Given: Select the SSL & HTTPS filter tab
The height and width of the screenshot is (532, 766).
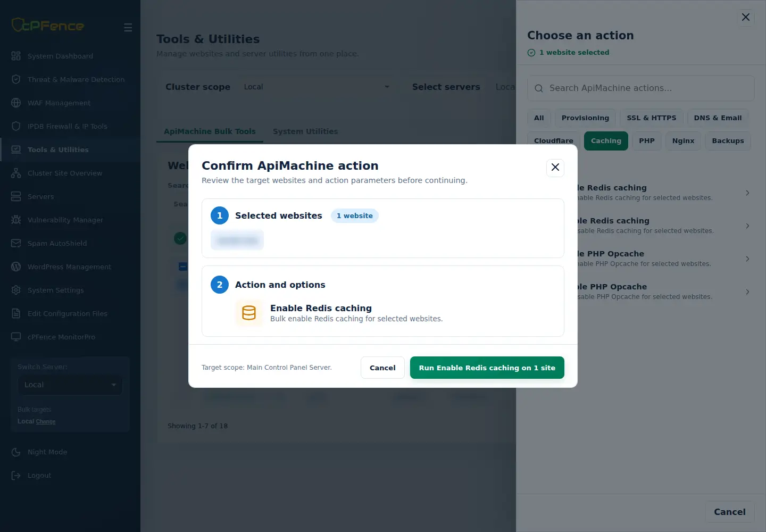Looking at the screenshot, I should point(652,118).
